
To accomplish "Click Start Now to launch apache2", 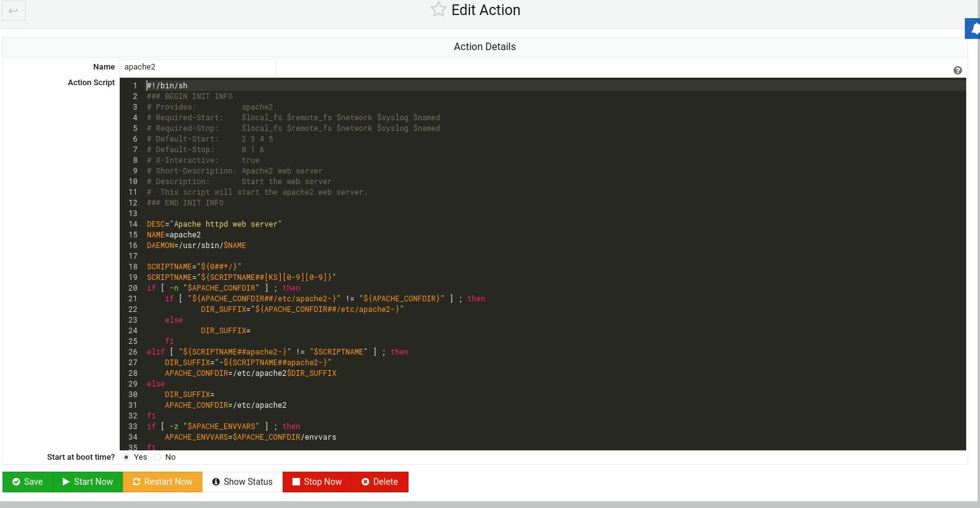I will pos(88,482).
